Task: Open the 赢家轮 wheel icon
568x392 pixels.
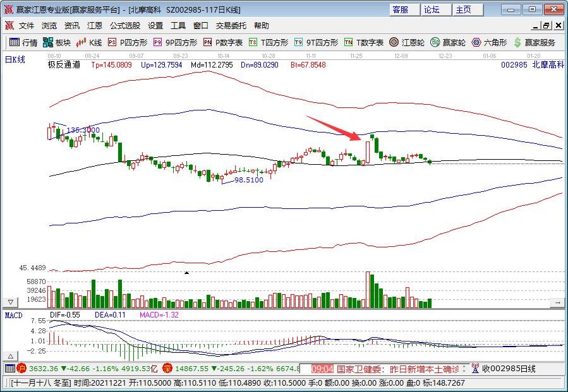Action: click(x=435, y=42)
